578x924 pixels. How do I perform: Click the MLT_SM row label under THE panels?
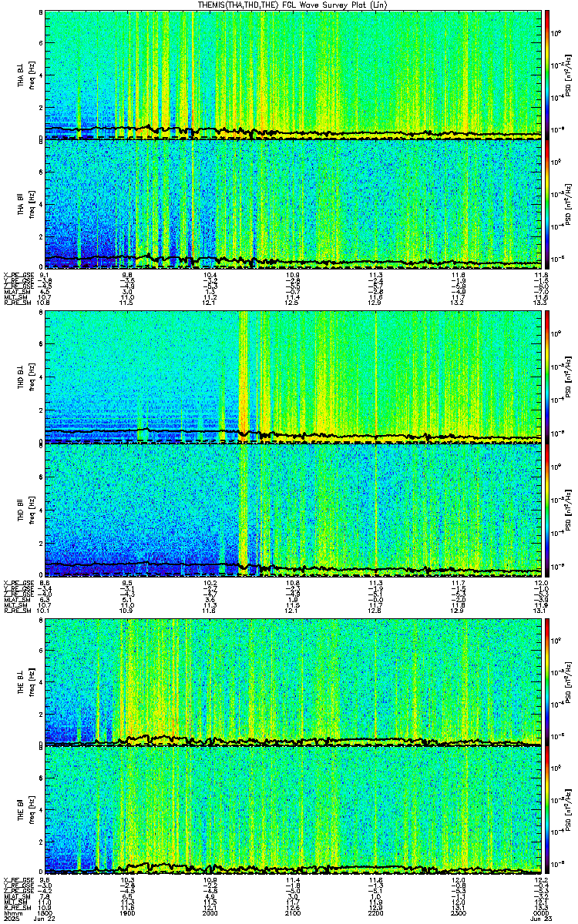click(15, 902)
